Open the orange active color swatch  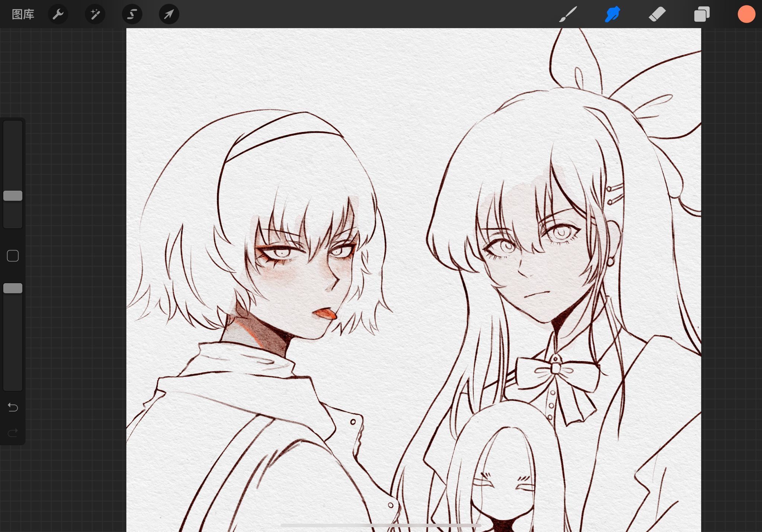click(x=746, y=14)
